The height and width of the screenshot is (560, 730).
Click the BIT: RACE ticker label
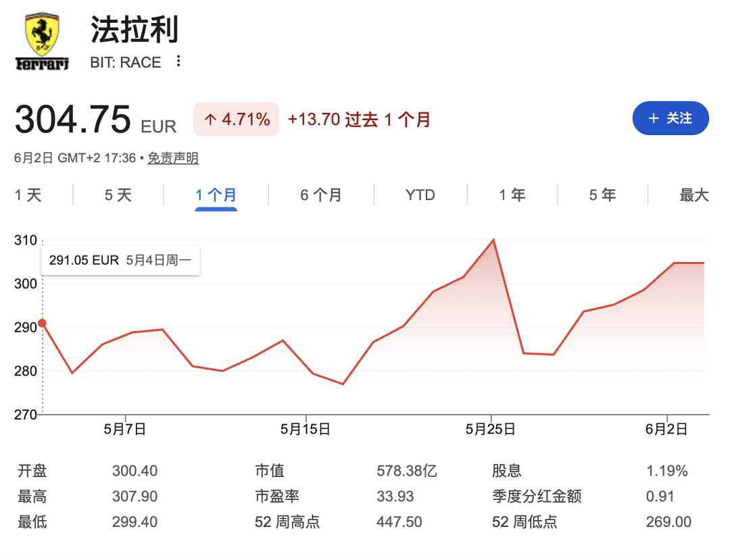(126, 62)
